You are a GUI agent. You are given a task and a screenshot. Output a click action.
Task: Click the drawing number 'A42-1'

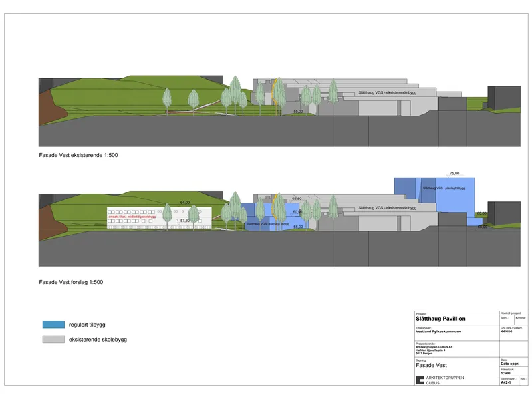coord(506,382)
